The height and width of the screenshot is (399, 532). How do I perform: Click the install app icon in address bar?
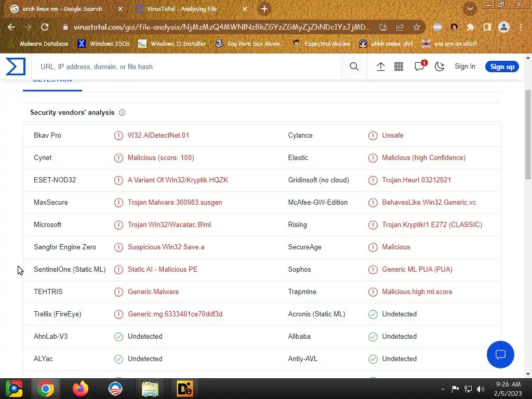[x=383, y=27]
